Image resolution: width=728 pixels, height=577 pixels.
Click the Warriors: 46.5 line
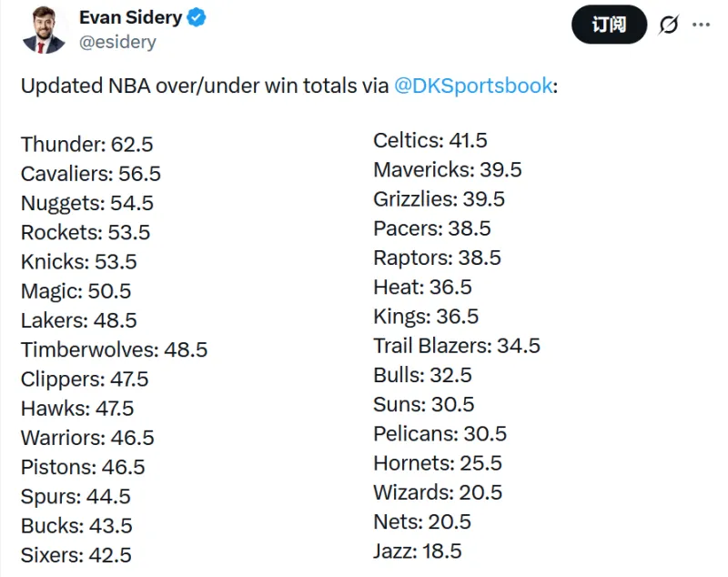(87, 438)
